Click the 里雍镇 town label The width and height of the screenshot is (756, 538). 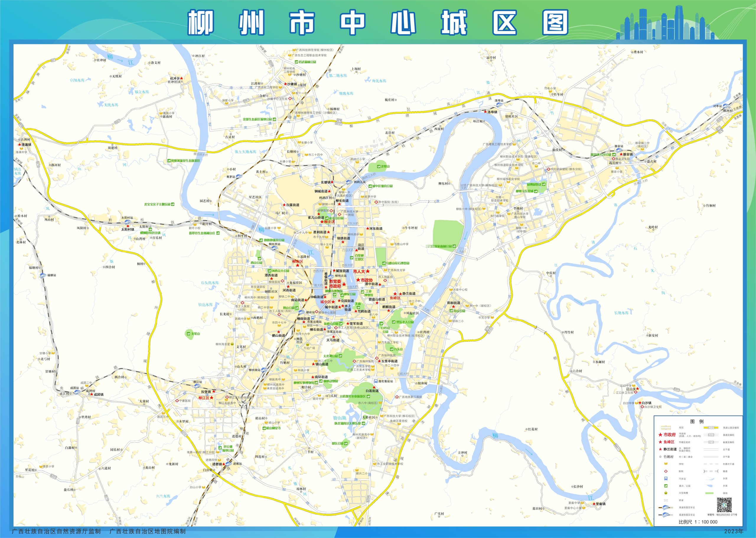point(601,504)
